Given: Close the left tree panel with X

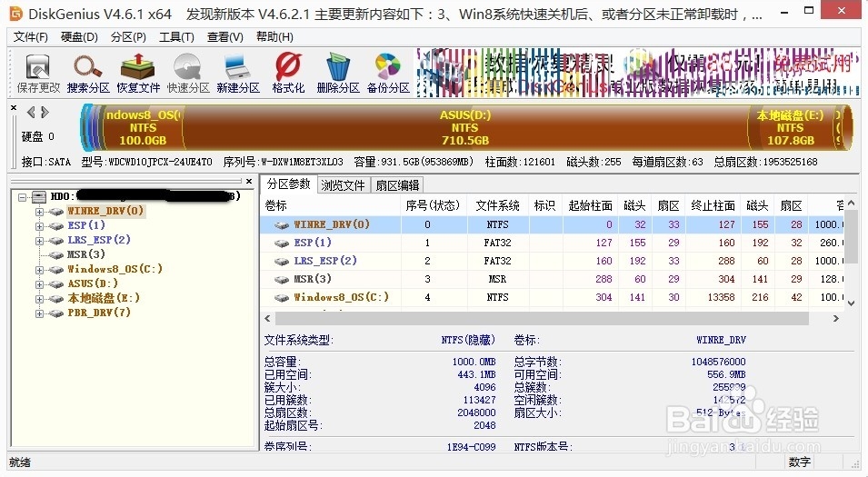Looking at the screenshot, I should (x=249, y=181).
